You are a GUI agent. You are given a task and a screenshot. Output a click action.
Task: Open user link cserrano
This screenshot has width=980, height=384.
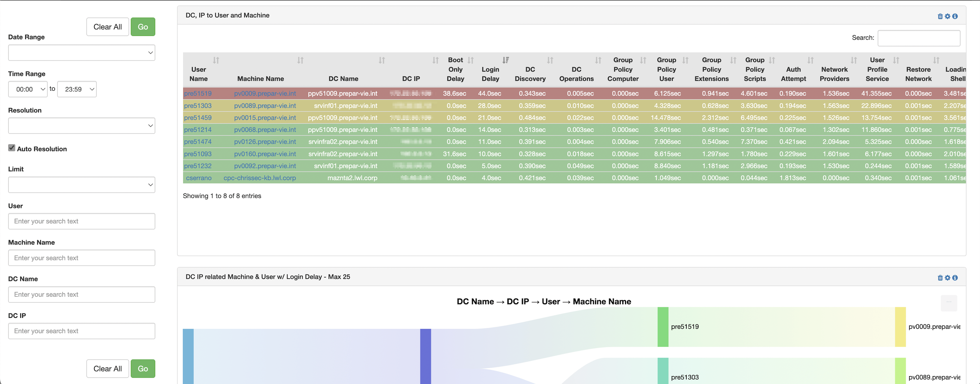click(x=199, y=178)
